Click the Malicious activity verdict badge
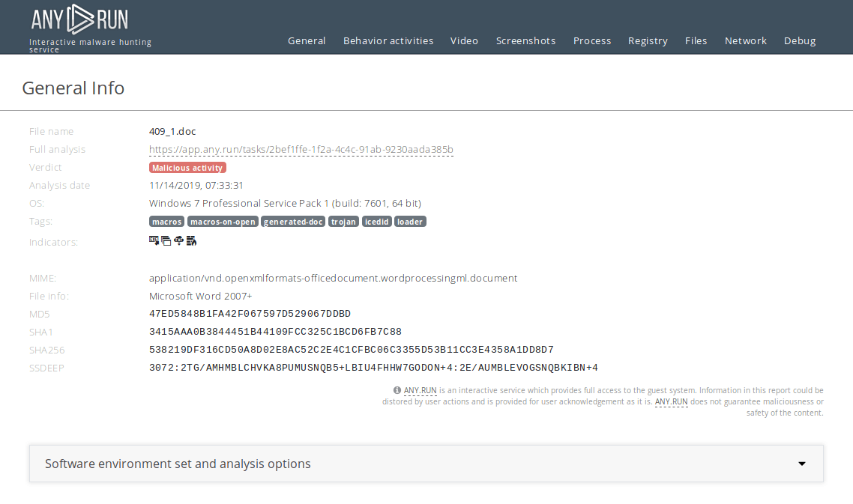Viewport: 853px width, 504px height. tap(187, 168)
